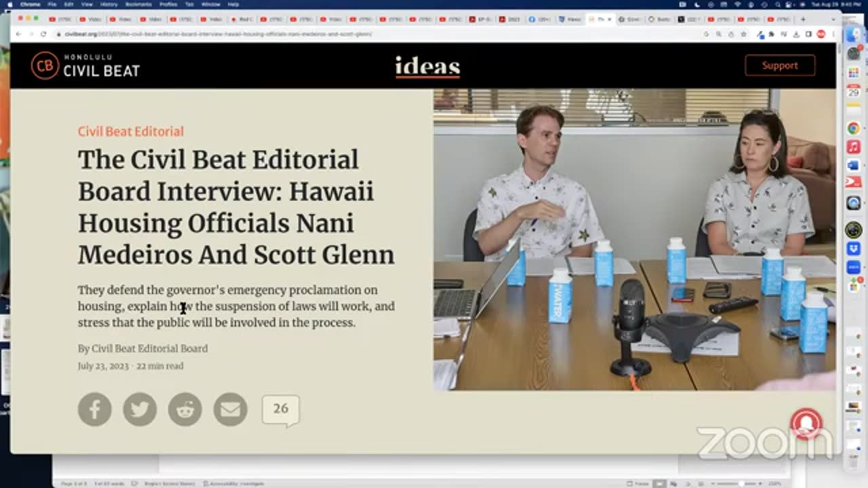Bookmark this page with the star icon
Screen dimensions: 868x488
coord(743,34)
